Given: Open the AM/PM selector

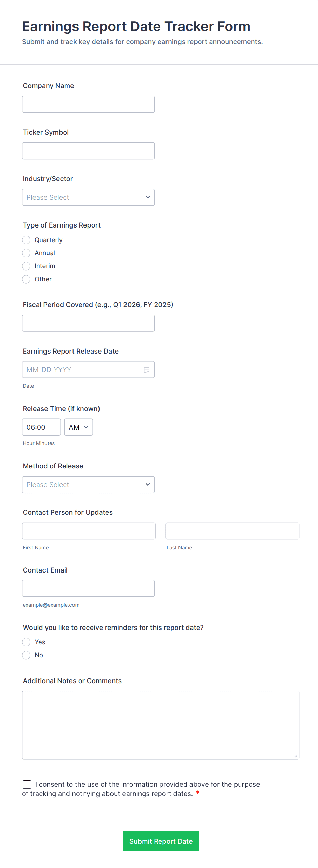Looking at the screenshot, I should coord(79,427).
